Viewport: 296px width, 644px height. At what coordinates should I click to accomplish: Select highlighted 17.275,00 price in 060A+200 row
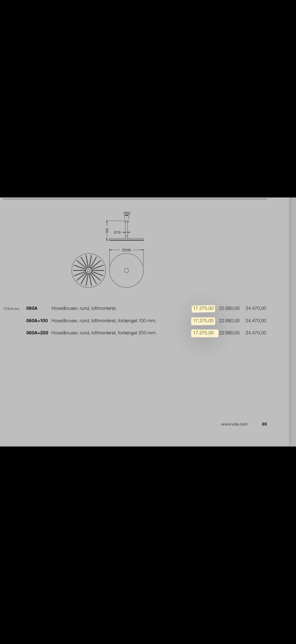tap(204, 333)
